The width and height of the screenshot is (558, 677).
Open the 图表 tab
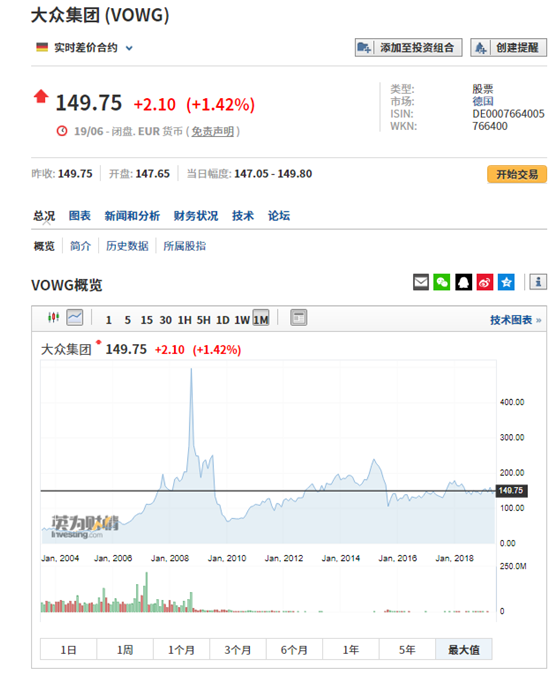80,215
